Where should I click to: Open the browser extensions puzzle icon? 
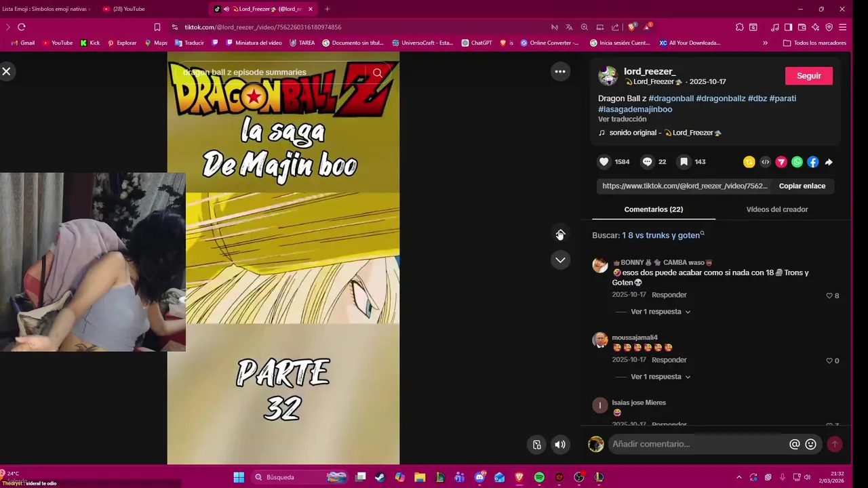tap(739, 27)
